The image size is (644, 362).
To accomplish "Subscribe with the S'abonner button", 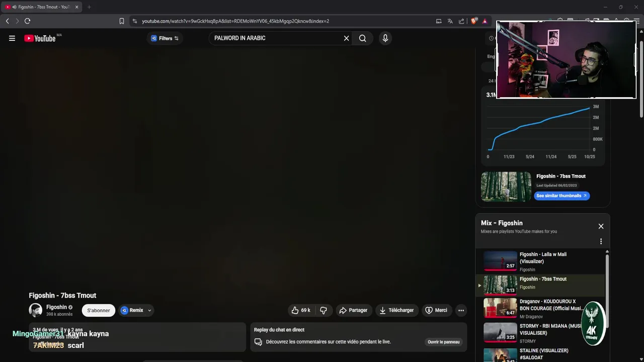I will [x=99, y=310].
